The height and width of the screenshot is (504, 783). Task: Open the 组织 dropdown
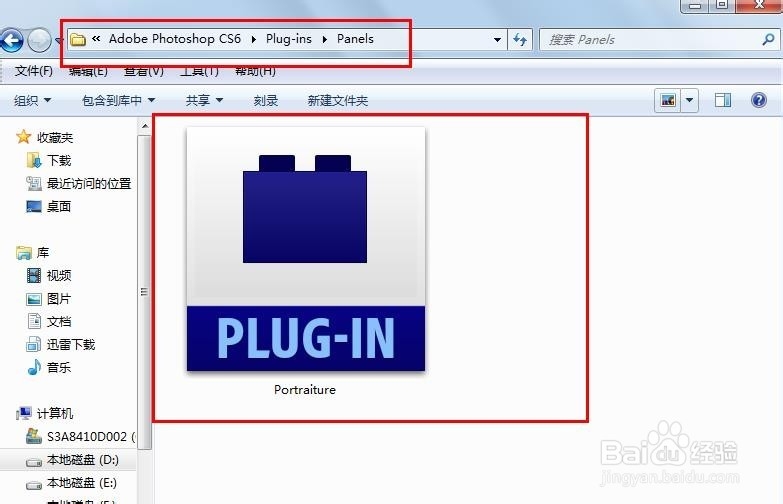(x=32, y=100)
